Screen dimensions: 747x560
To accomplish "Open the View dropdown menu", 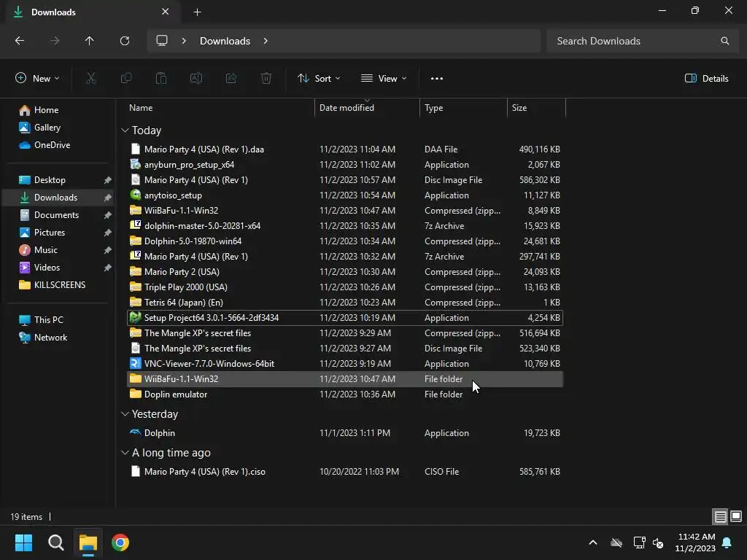I will 384,79.
